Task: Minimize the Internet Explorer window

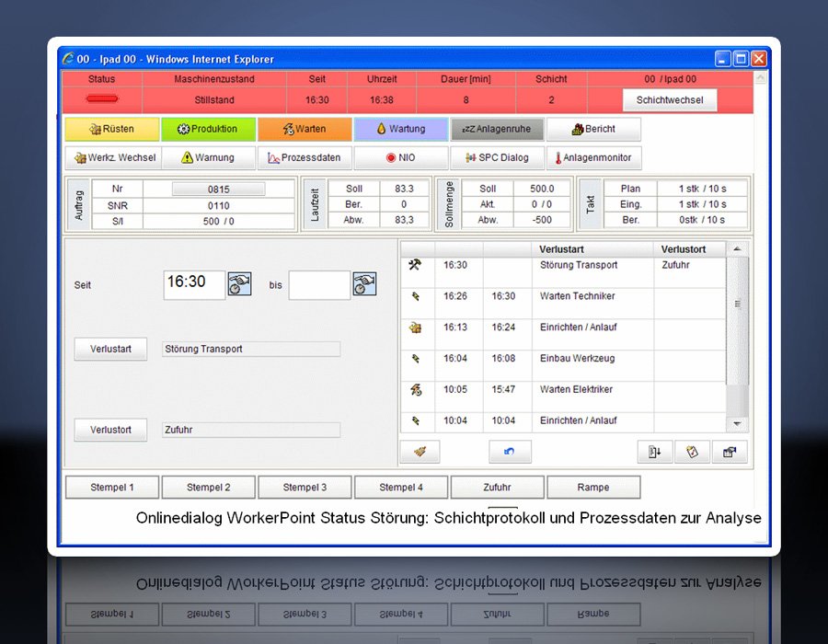Action: click(723, 58)
